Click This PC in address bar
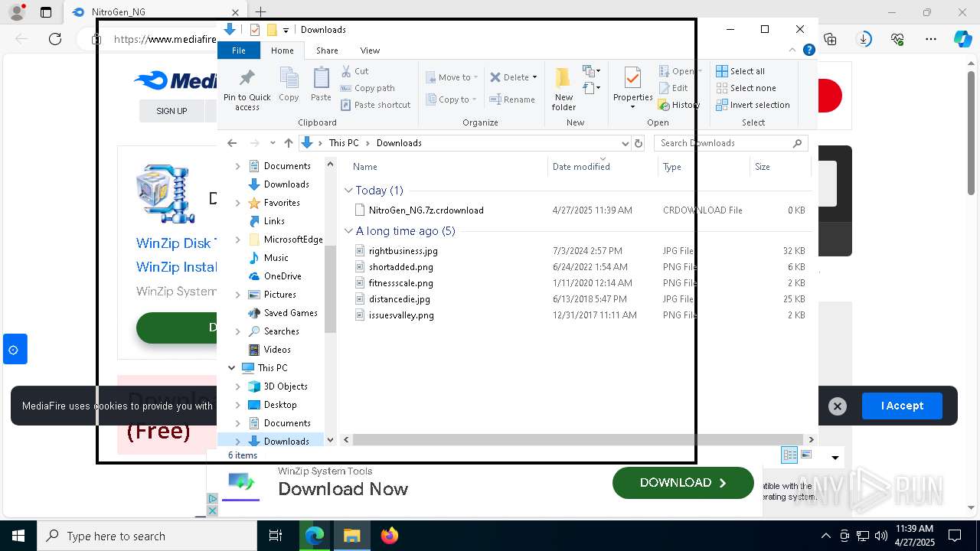The image size is (980, 551). click(344, 143)
